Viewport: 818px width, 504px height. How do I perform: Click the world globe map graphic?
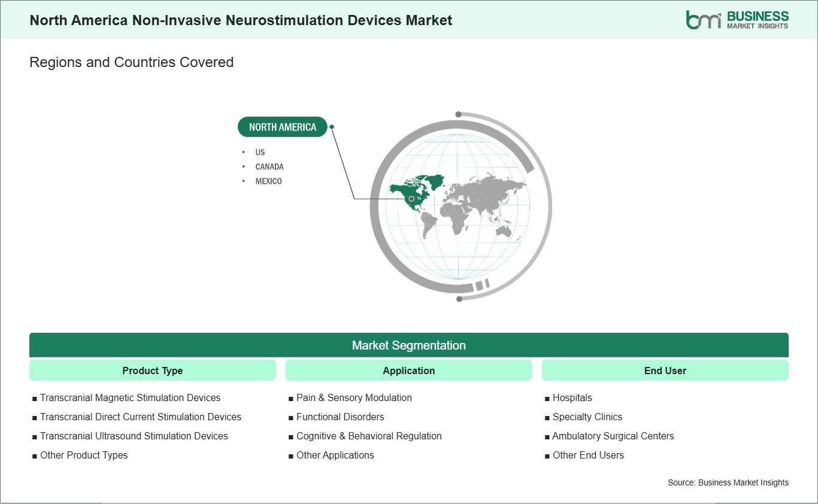(x=460, y=206)
